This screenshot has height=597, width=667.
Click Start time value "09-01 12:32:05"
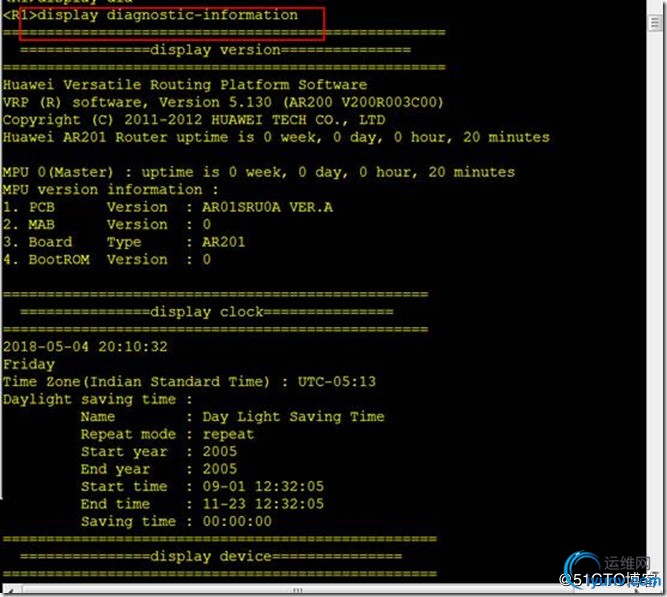263,487
